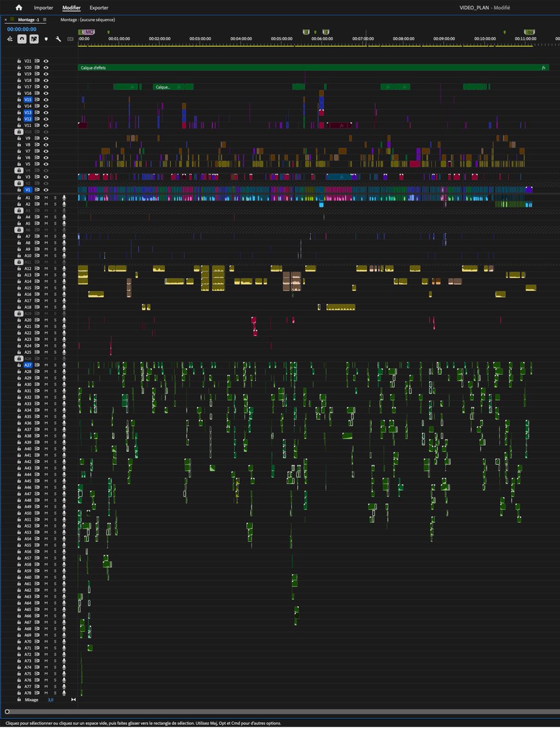The width and height of the screenshot is (560, 729).
Task: Mute audio track A60
Action: (x=46, y=577)
